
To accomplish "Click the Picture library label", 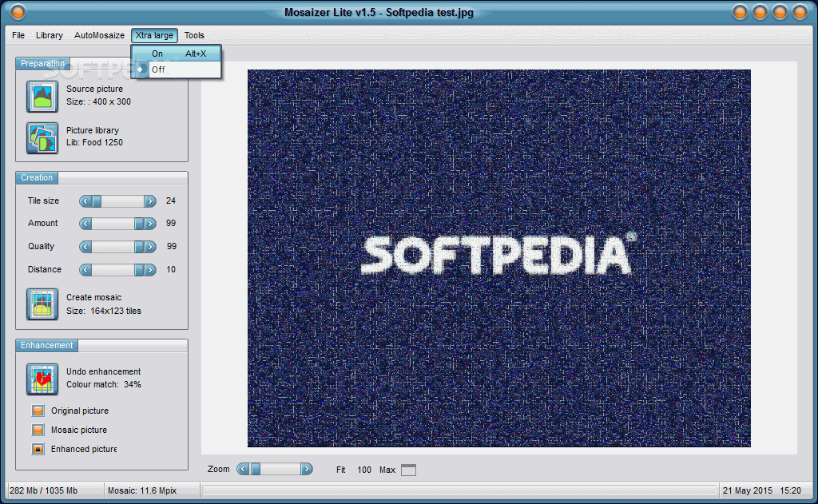I will pyautogui.click(x=93, y=130).
